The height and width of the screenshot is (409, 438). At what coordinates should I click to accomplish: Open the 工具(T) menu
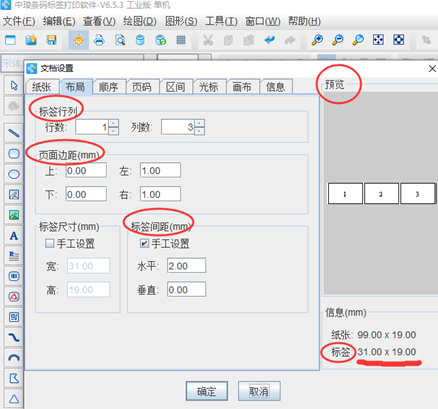point(221,21)
